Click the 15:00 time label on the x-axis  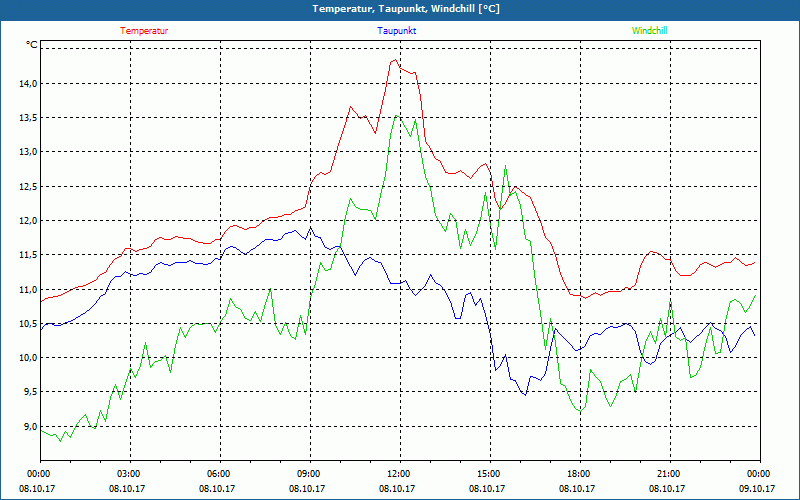[490, 474]
